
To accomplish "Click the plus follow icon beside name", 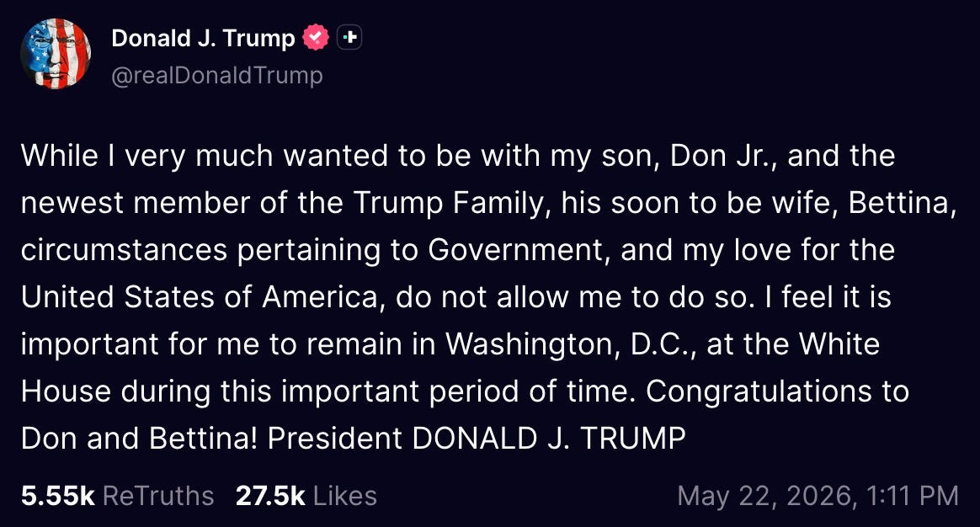I will 349,38.
